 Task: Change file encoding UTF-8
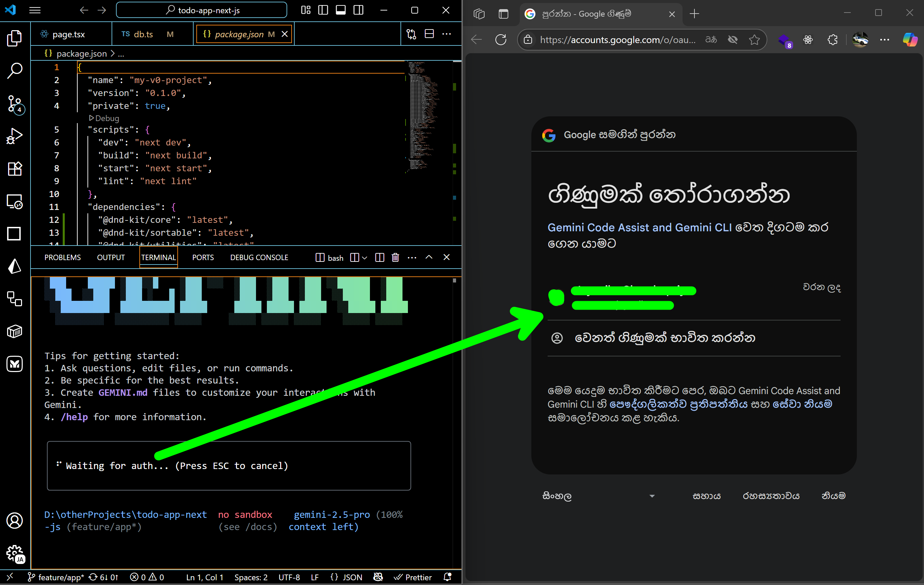point(289,577)
